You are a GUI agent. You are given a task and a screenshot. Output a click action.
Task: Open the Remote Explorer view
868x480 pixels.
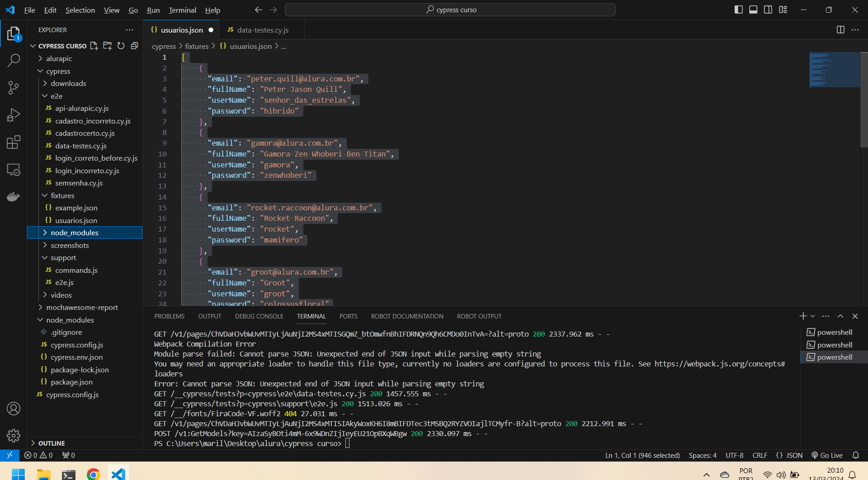[x=14, y=170]
